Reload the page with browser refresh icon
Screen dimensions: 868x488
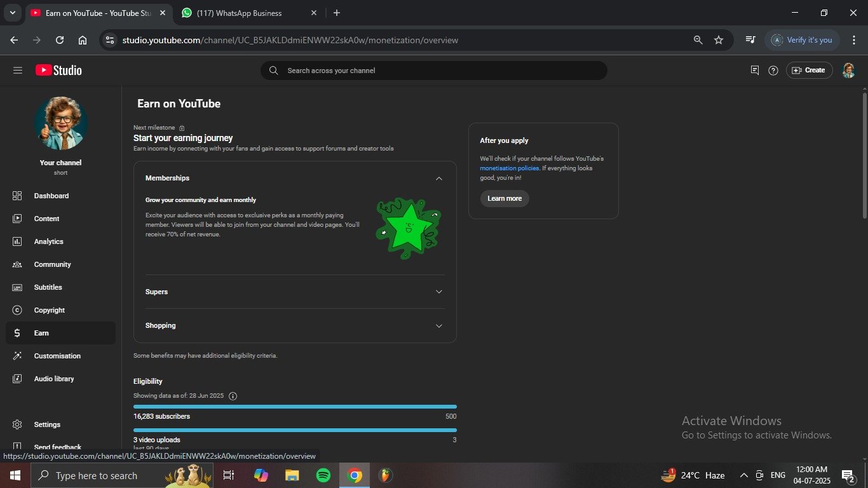[60, 40]
